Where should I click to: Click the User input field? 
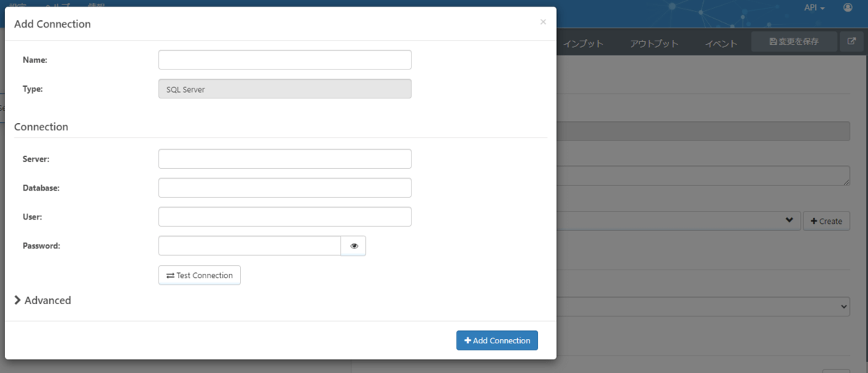[x=284, y=217]
